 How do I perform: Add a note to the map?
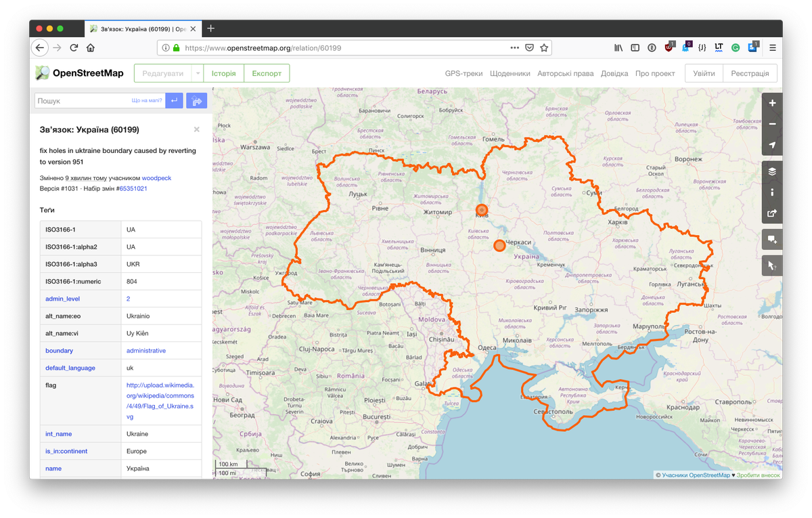(771, 238)
